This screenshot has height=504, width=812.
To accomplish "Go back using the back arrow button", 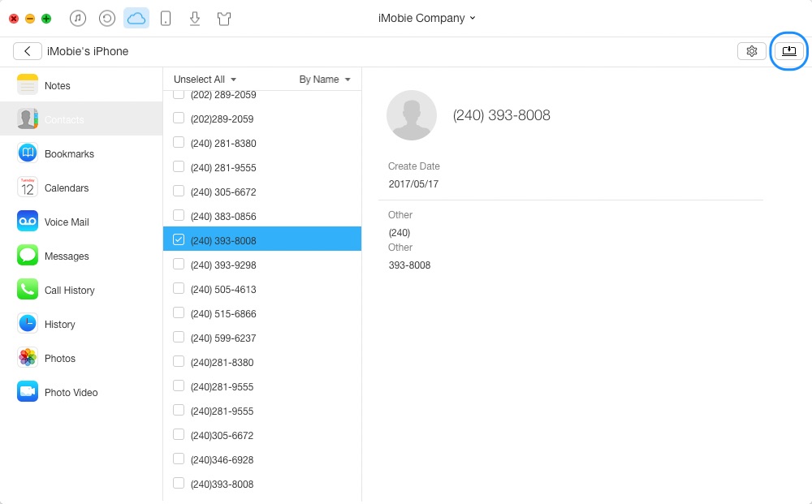I will pyautogui.click(x=28, y=51).
